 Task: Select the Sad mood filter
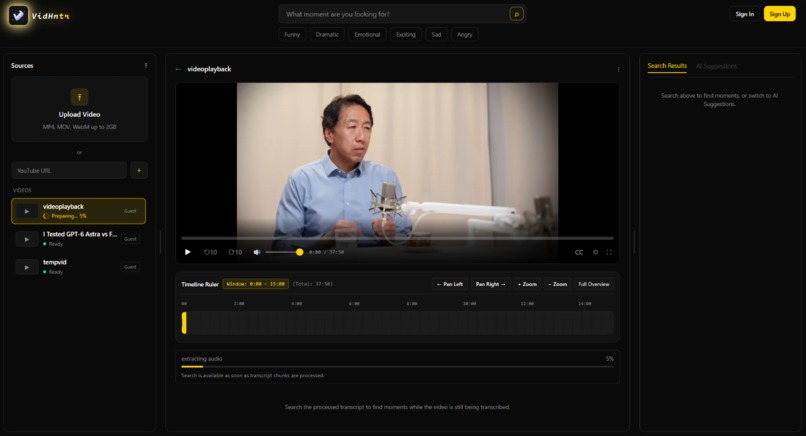tap(436, 34)
